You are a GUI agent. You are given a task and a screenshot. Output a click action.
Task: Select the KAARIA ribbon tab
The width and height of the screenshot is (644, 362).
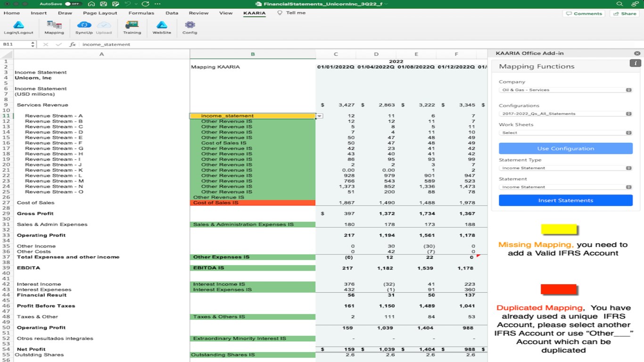pyautogui.click(x=254, y=13)
